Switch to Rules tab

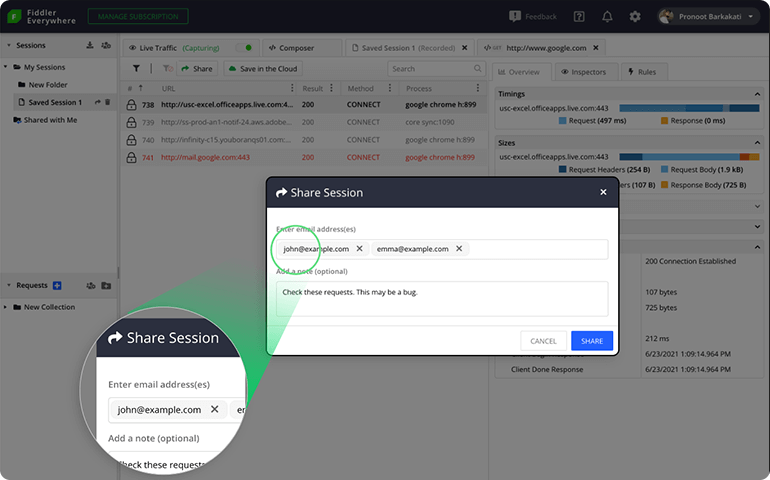point(644,72)
